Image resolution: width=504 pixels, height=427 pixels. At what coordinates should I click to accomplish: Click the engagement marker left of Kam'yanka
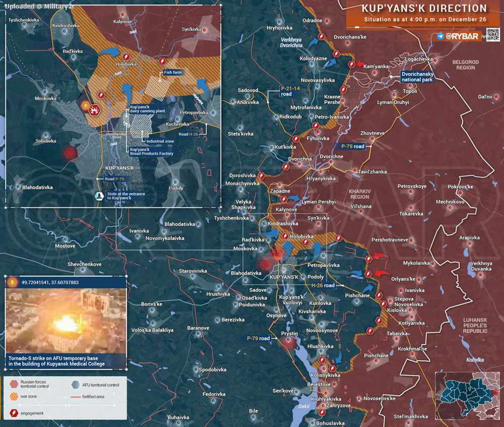coord(352,64)
